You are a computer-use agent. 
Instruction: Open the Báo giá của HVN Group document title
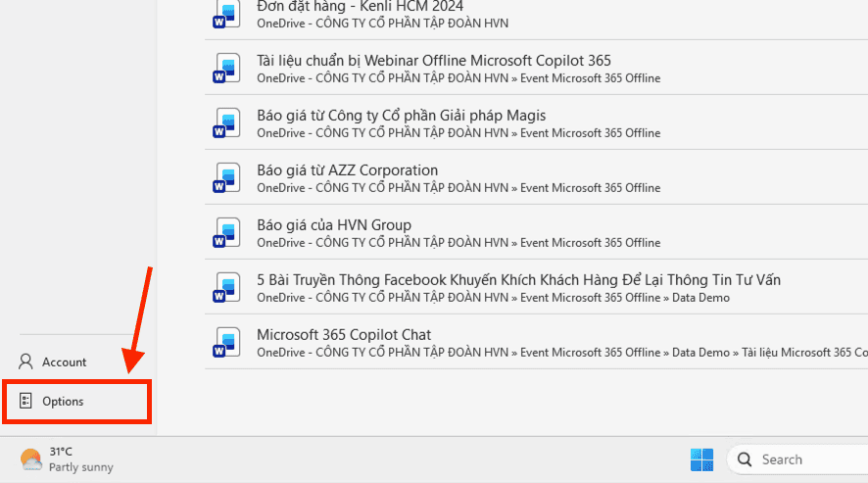pos(334,224)
